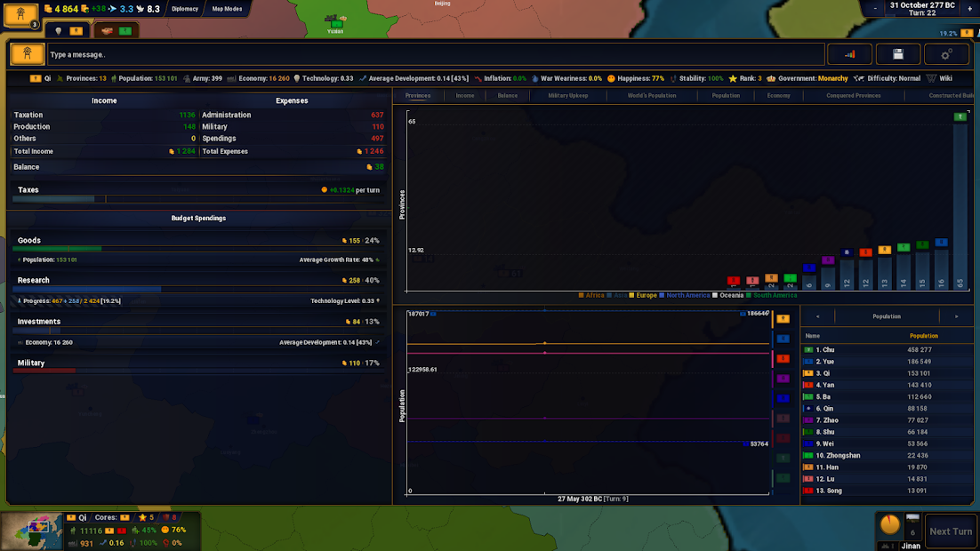Image resolution: width=980 pixels, height=551 pixels.
Task: Open the Diplomacy menu button
Action: click(x=185, y=9)
